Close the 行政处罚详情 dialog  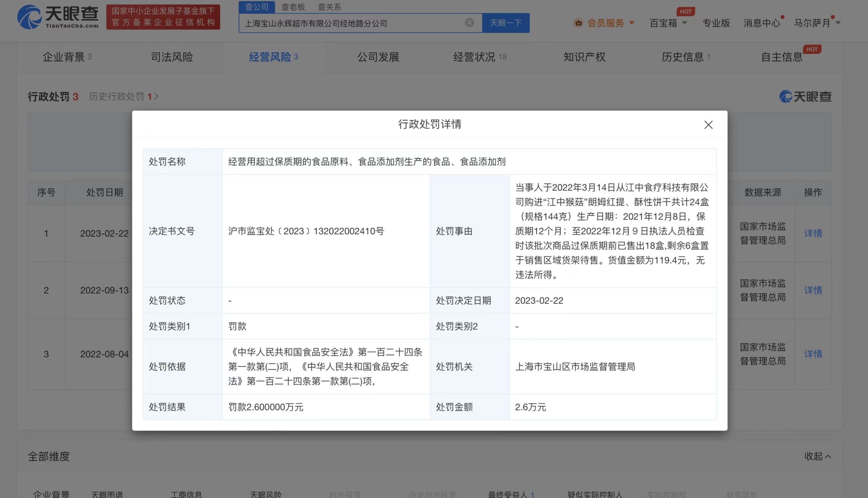coord(708,125)
